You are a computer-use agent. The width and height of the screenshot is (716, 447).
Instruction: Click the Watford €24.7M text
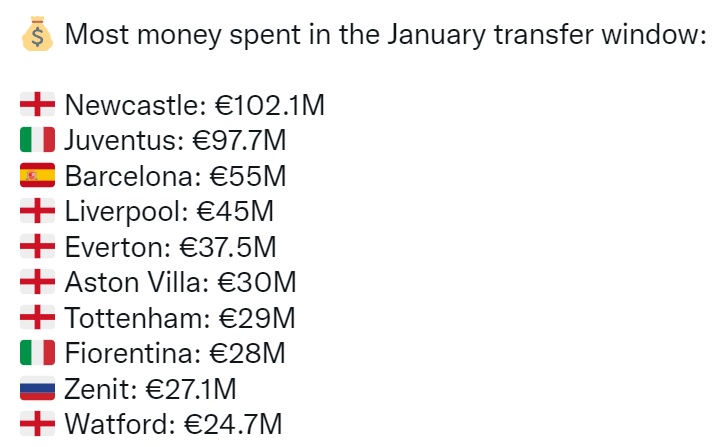pos(174,424)
